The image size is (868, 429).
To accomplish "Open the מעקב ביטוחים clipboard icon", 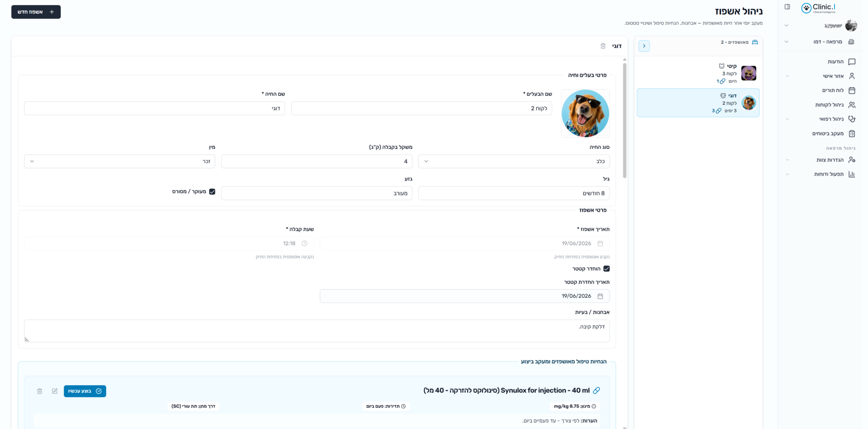I will (x=852, y=134).
